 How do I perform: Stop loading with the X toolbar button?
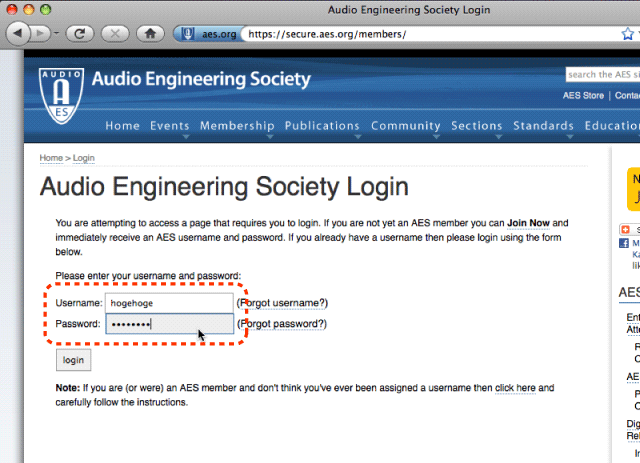click(x=115, y=33)
